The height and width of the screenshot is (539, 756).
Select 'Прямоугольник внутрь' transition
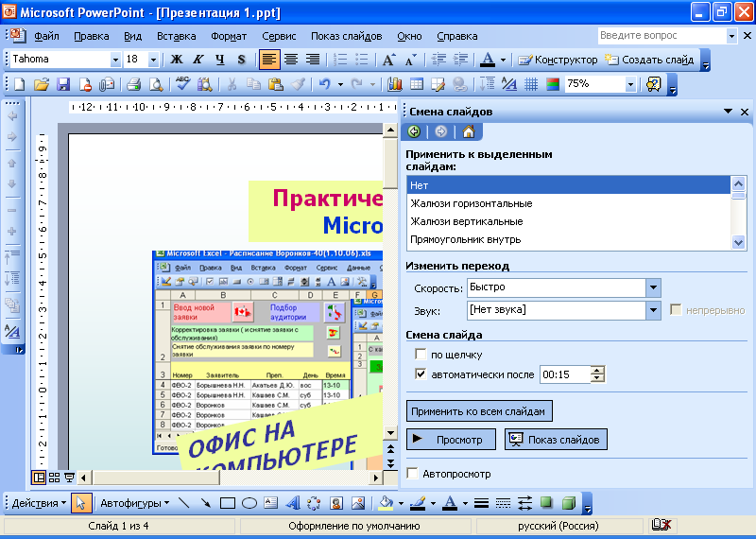[x=569, y=239]
